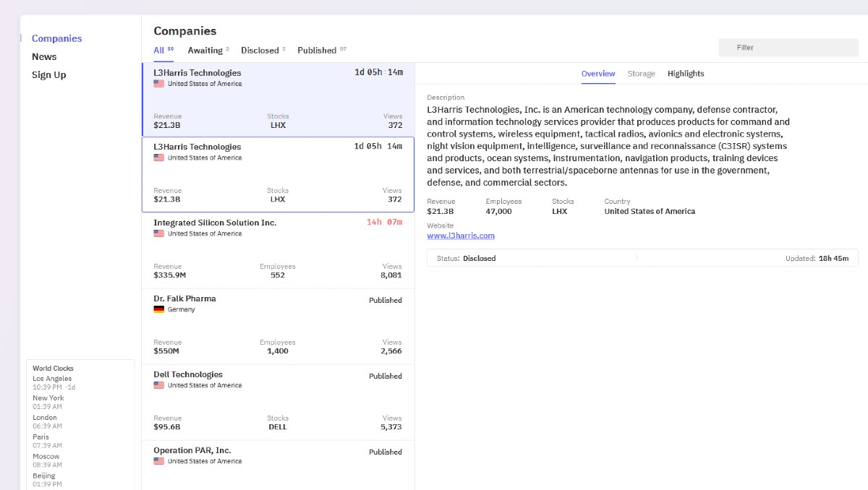Click the Published status on Operation PAR, Inc.

386,452
